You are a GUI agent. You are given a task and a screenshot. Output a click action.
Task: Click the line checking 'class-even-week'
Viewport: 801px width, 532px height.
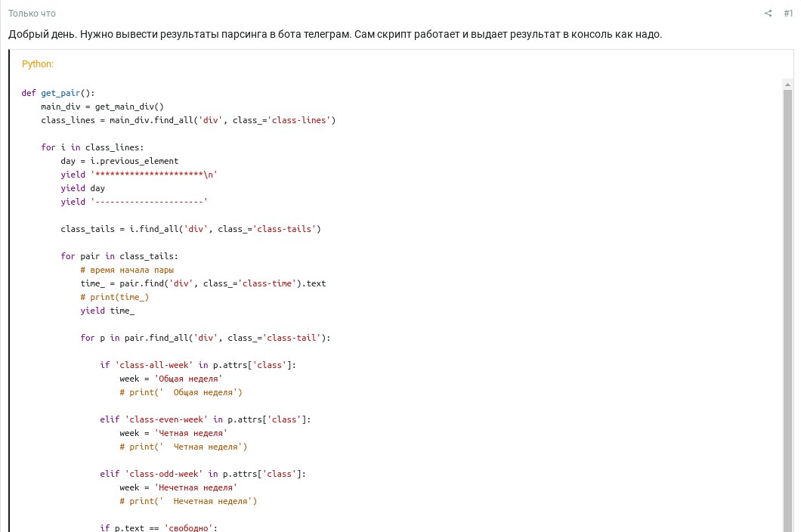[x=206, y=419]
